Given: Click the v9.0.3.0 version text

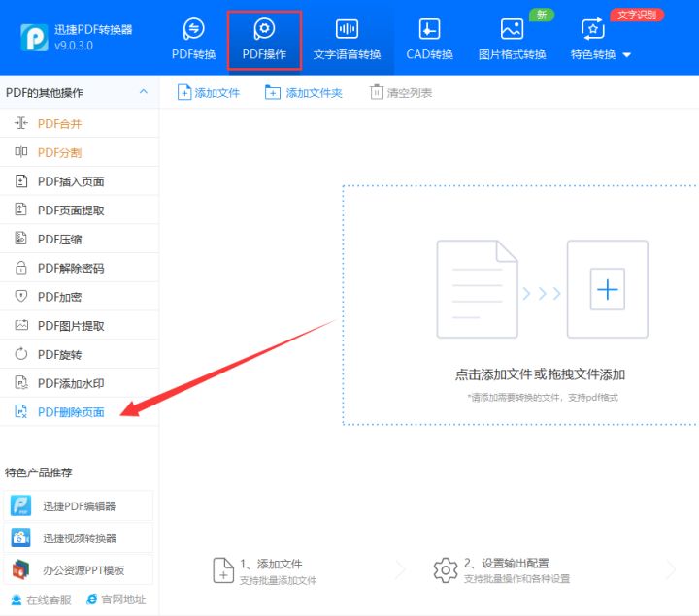Looking at the screenshot, I should pos(74,46).
